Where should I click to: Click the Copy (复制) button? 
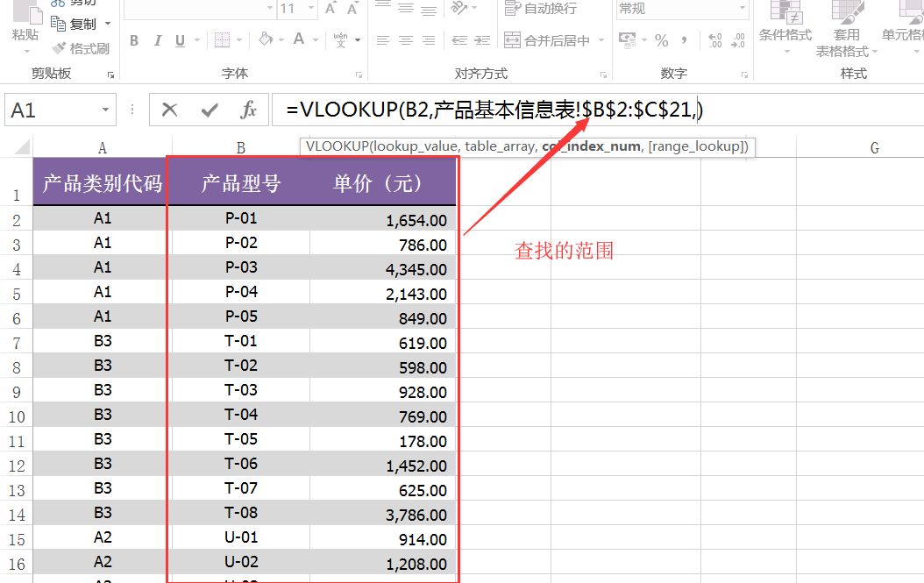tap(75, 24)
